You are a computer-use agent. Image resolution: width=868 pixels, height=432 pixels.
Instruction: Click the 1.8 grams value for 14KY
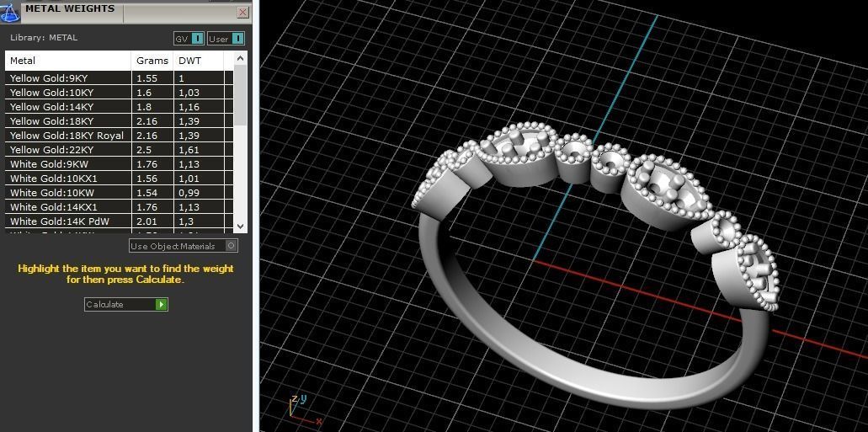[143, 107]
